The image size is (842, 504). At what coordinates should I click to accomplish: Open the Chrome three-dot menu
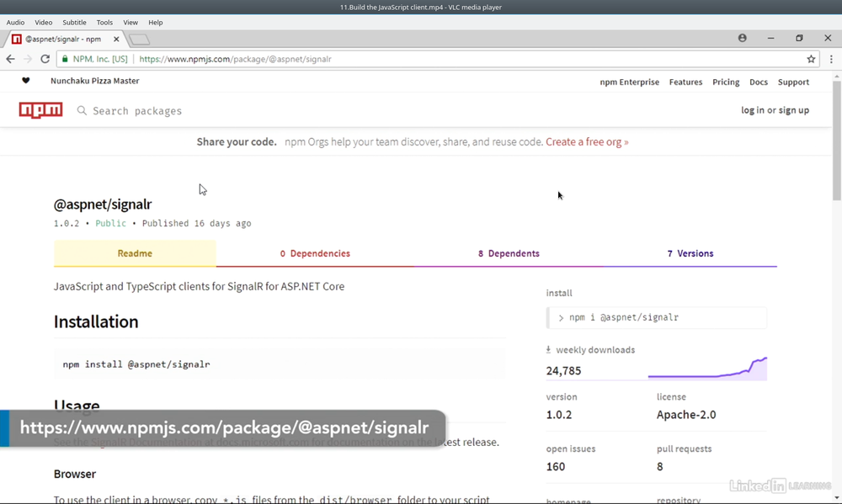click(831, 59)
